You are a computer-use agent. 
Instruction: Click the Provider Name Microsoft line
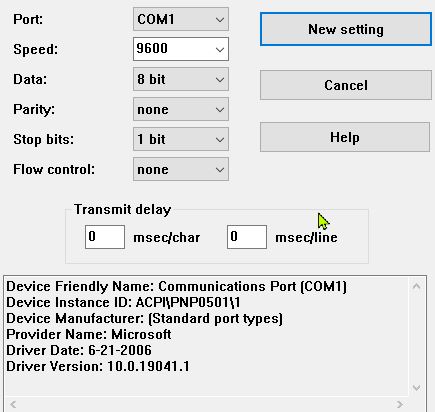pos(89,334)
